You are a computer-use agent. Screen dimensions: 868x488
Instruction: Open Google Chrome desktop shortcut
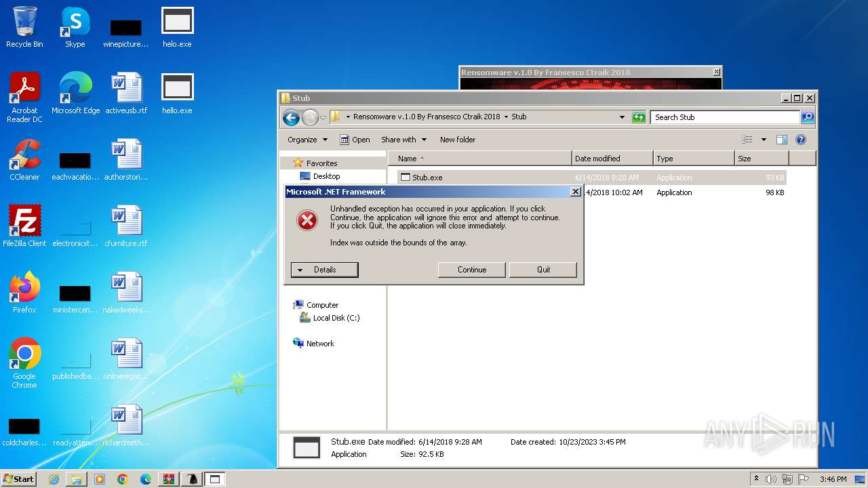[24, 364]
